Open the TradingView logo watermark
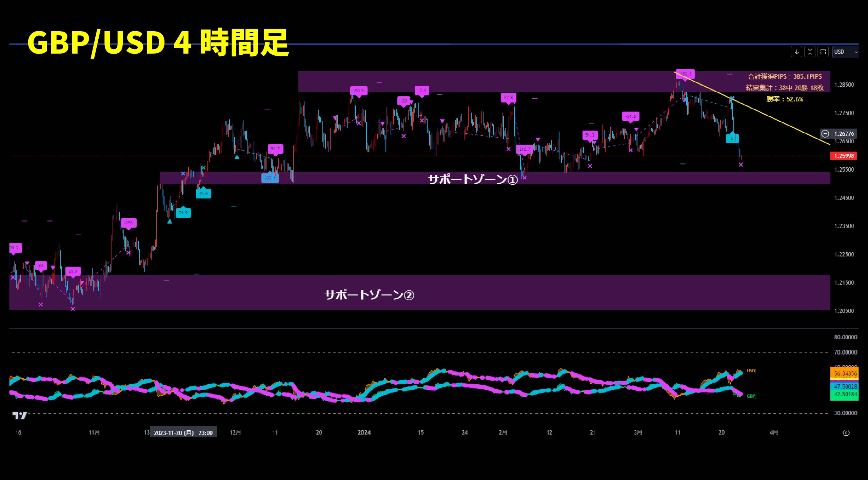 click(20, 417)
